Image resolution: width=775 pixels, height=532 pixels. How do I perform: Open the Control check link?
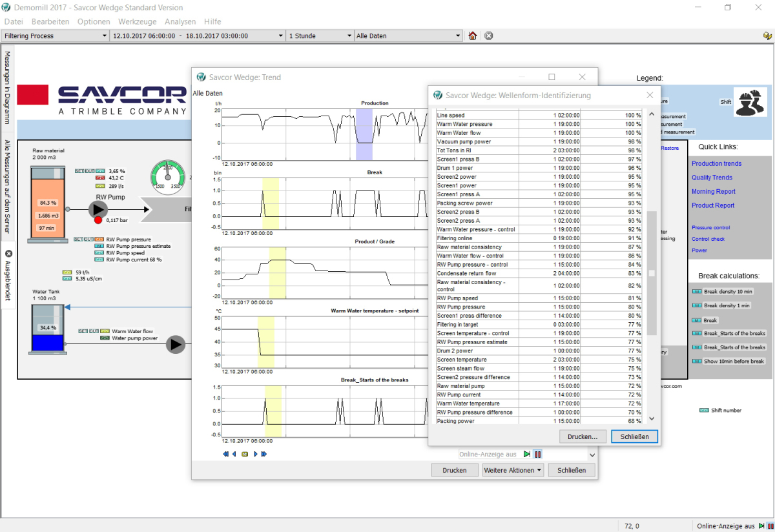[x=708, y=239]
